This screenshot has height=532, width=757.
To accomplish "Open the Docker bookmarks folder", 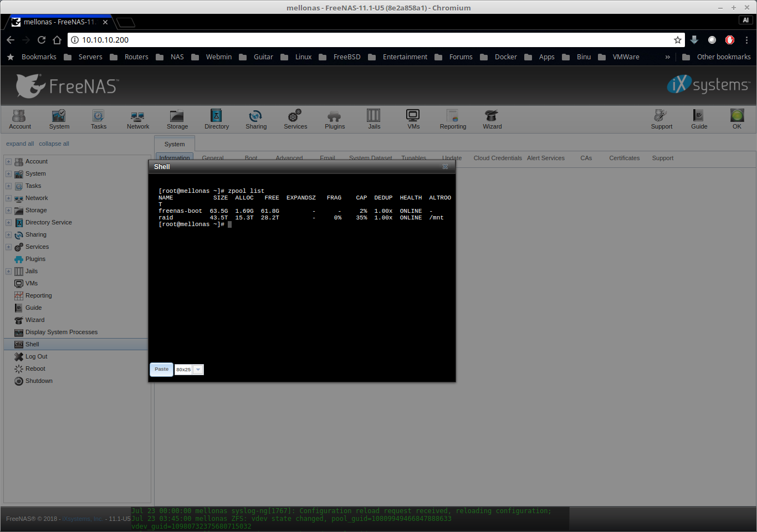I will pyautogui.click(x=499, y=57).
